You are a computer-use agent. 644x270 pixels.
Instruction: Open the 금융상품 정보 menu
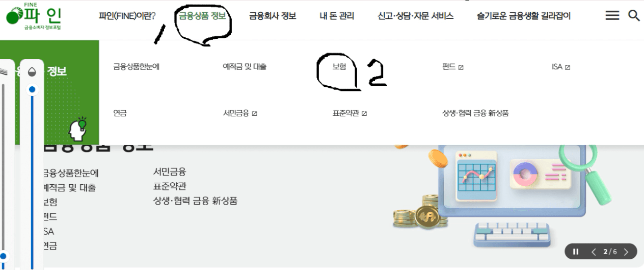[x=202, y=16]
